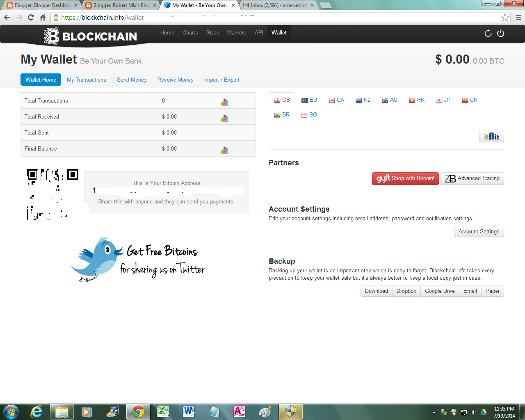The height and width of the screenshot is (420, 525).
Task: Open the Home item in the Blockchain navbar
Action: (x=167, y=33)
